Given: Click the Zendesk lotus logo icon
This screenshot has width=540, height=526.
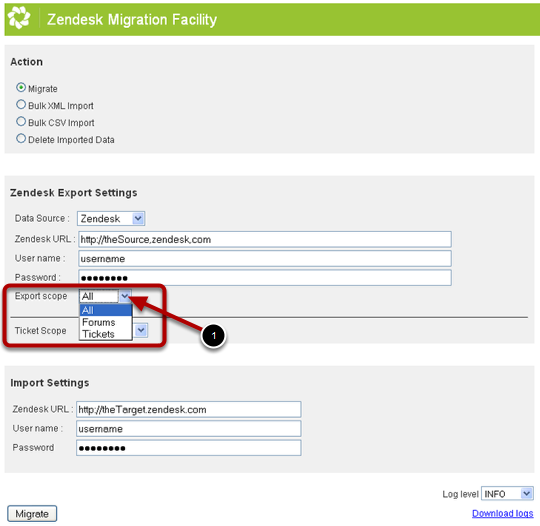Looking at the screenshot, I should pyautogui.click(x=19, y=18).
